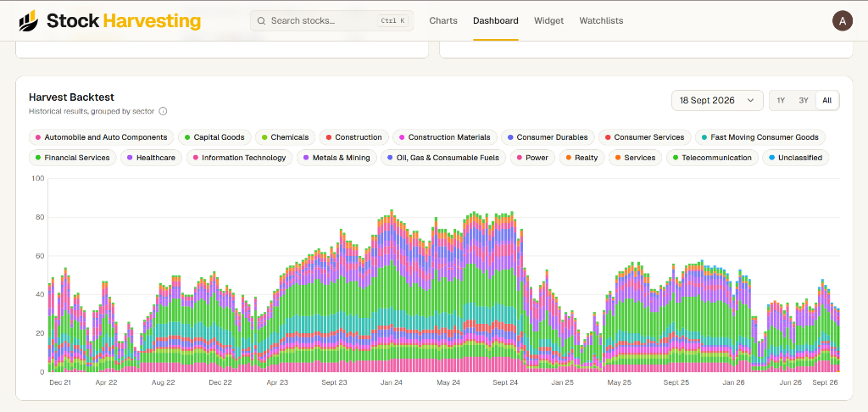
Task: Toggle the Realty legend chip
Action: [x=581, y=158]
